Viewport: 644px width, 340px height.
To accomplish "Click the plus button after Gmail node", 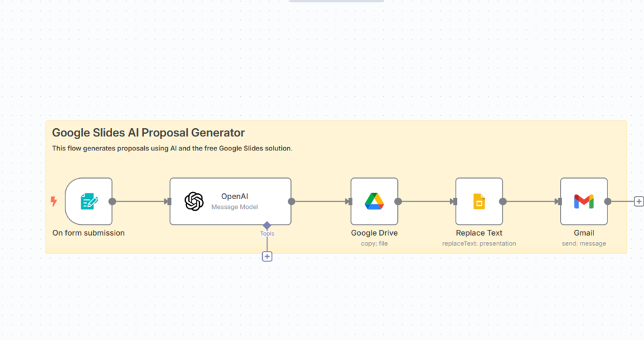I will pos(639,201).
